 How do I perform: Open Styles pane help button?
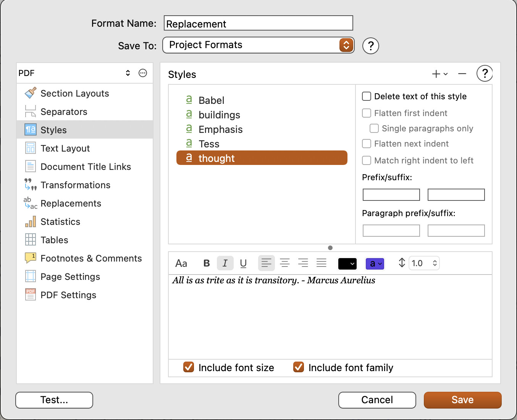coord(485,73)
